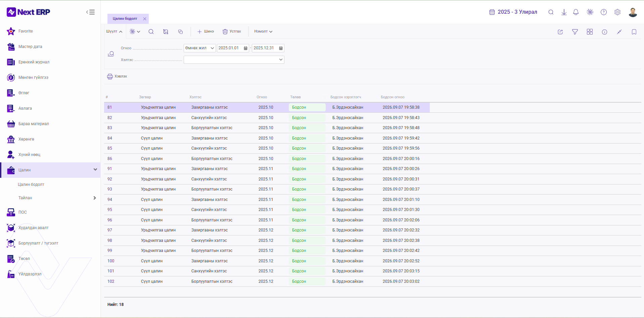This screenshot has height=318, width=644.
Task: Click the filter funnel icon
Action: click(x=575, y=32)
